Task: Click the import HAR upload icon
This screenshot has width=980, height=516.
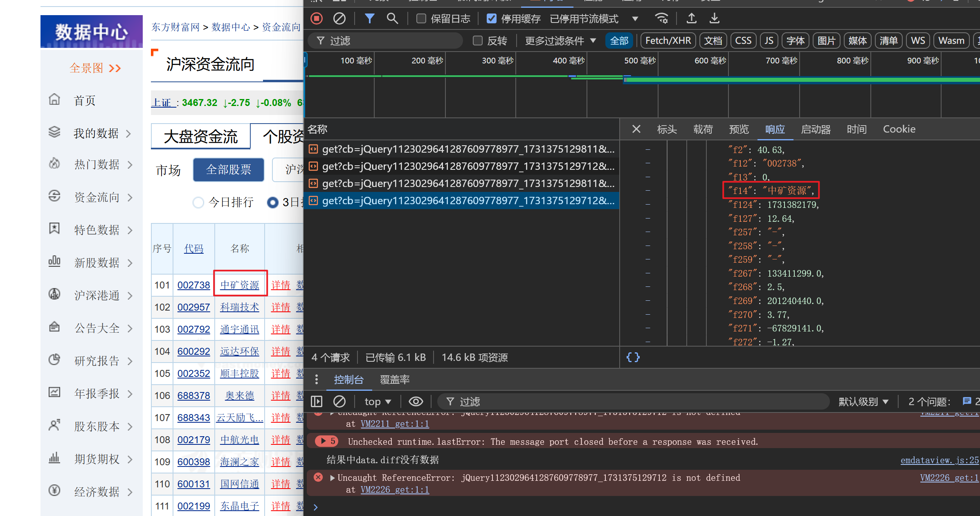Action: pyautogui.click(x=691, y=18)
